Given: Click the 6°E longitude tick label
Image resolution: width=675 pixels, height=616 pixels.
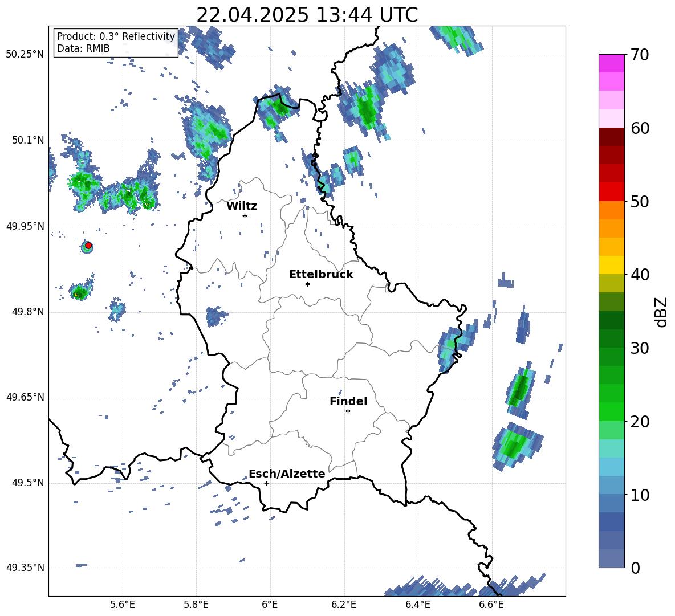Looking at the screenshot, I should (x=270, y=605).
